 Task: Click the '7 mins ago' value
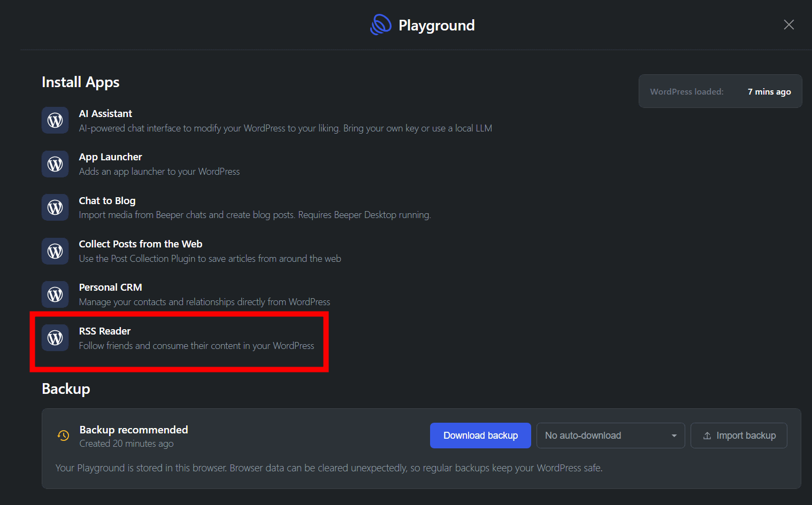click(769, 92)
